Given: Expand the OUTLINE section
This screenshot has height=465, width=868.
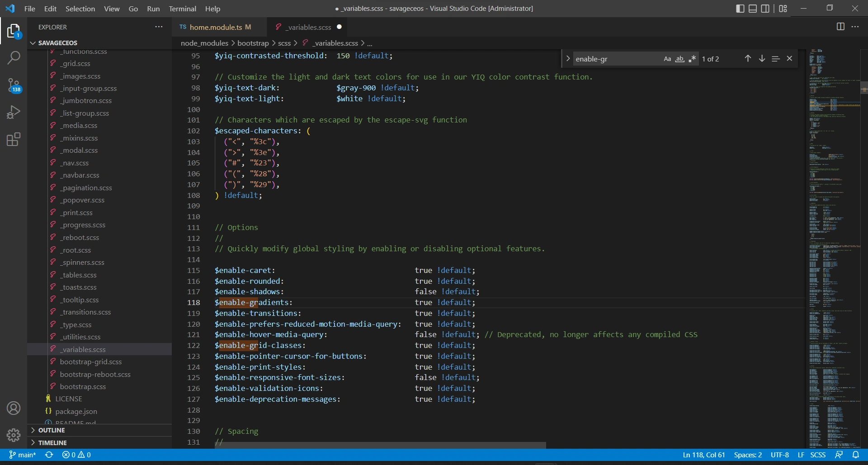Looking at the screenshot, I should [x=51, y=430].
